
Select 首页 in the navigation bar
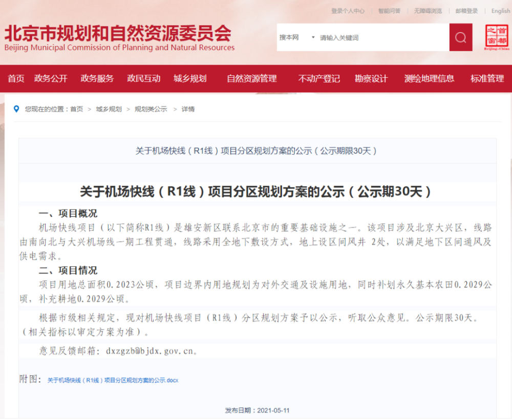coord(15,79)
